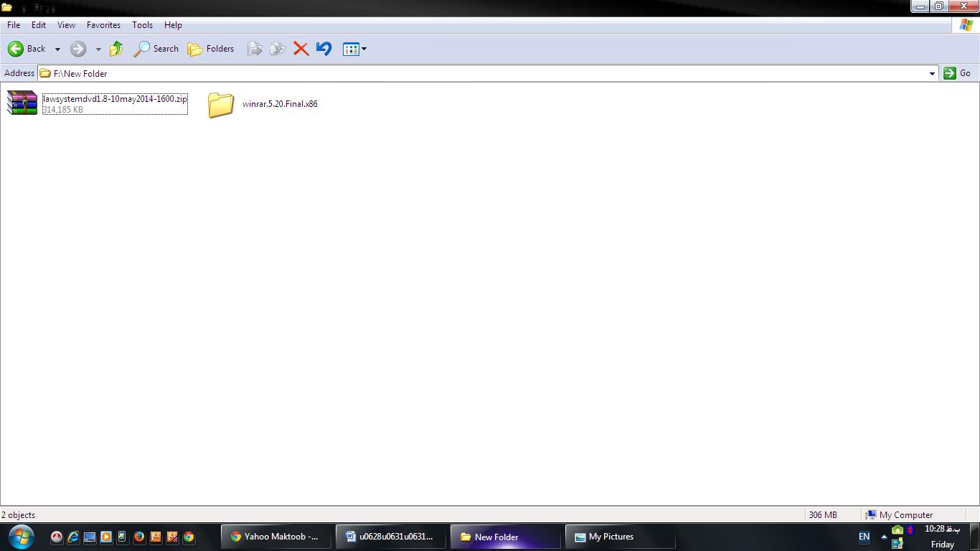Open the Windows Start menu
The image size is (980, 551).
tap(21, 537)
